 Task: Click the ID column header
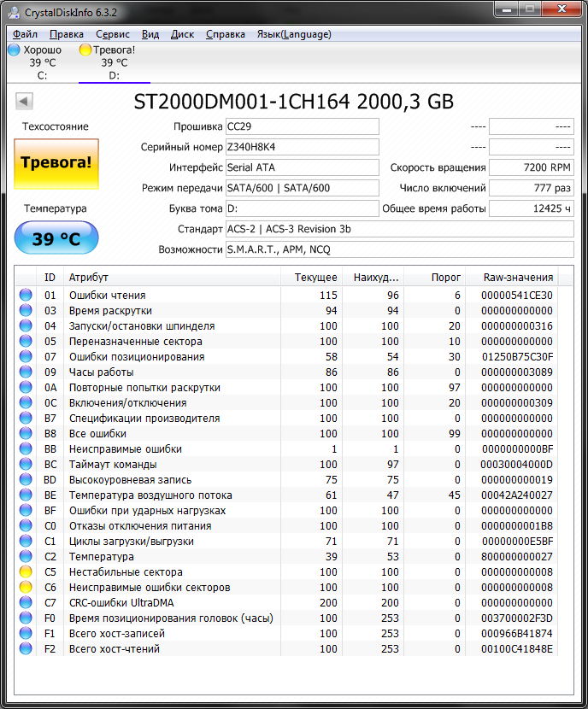(50, 278)
